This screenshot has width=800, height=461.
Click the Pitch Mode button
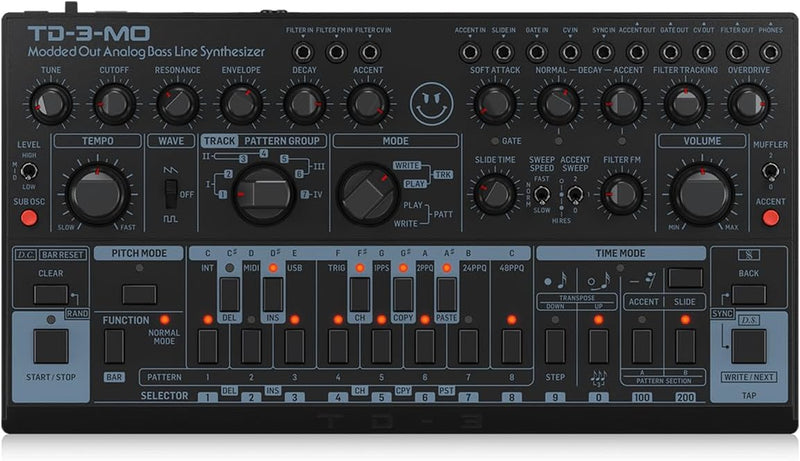point(139,295)
